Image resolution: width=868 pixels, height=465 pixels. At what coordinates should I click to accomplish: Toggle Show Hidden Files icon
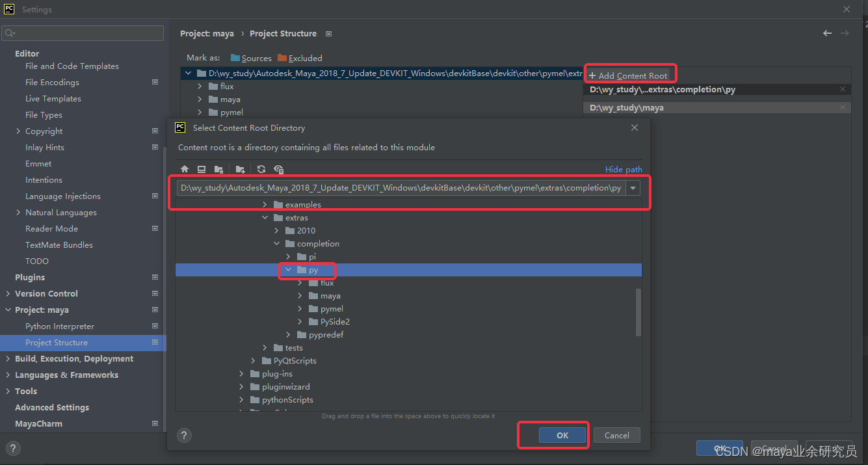(x=279, y=169)
